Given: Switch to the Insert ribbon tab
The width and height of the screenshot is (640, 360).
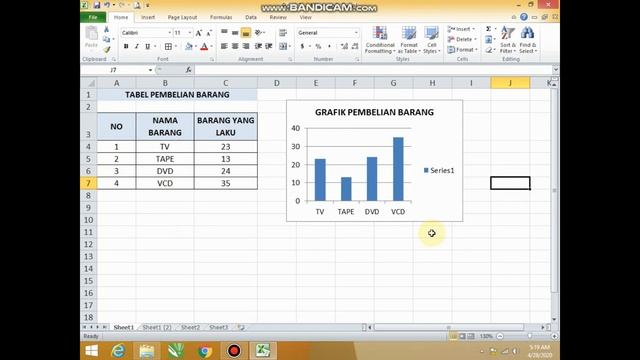Looking at the screenshot, I should [148, 17].
